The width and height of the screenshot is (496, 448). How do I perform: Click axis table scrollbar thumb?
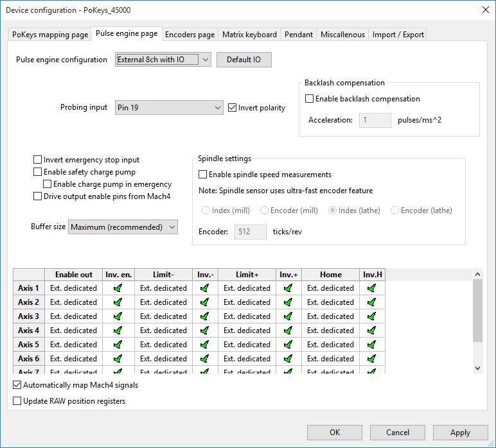tap(477, 311)
